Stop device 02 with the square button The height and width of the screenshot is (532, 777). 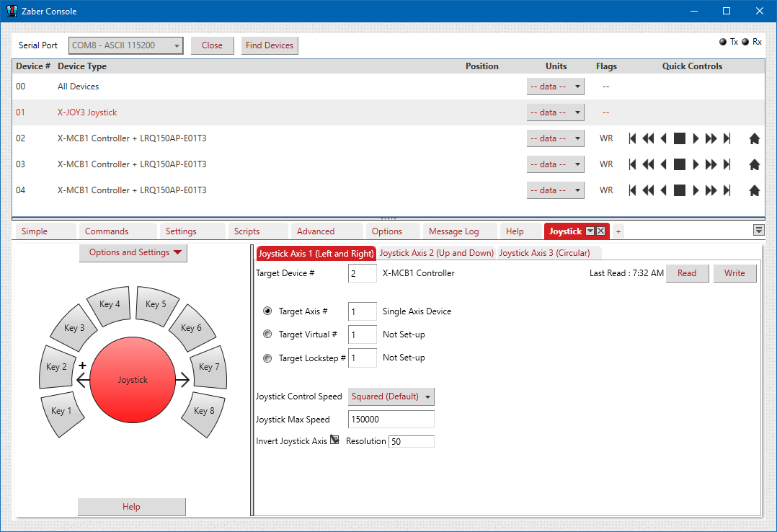point(680,138)
